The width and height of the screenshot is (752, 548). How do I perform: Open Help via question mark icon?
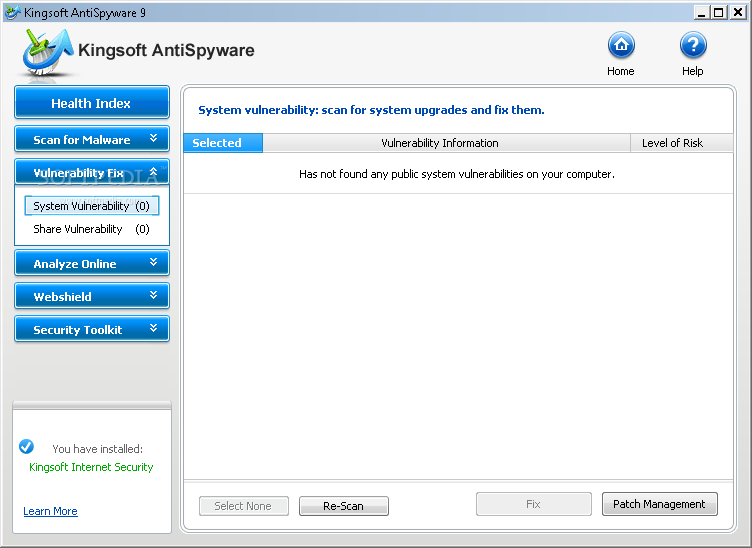coord(693,46)
